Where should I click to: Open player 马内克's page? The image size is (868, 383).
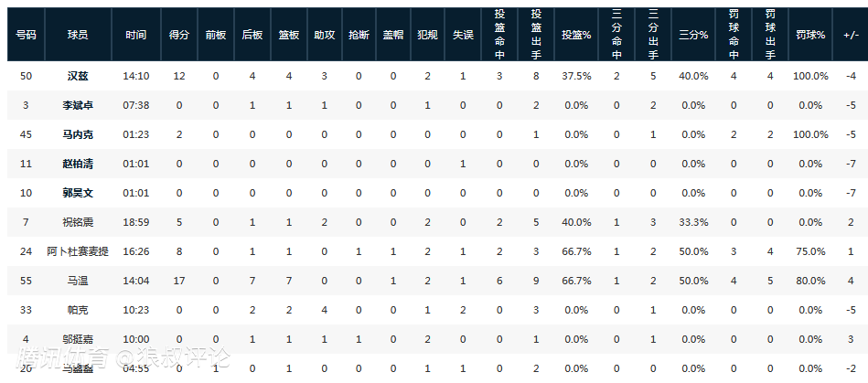pos(78,134)
